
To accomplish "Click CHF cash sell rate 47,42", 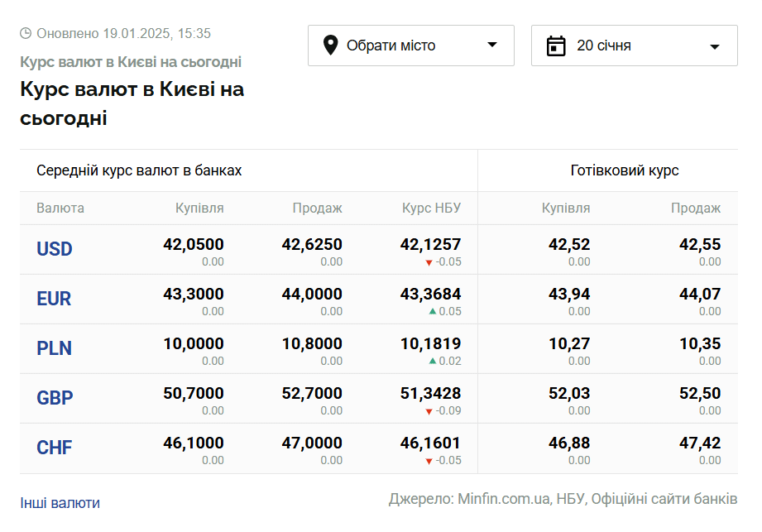I will coord(700,442).
